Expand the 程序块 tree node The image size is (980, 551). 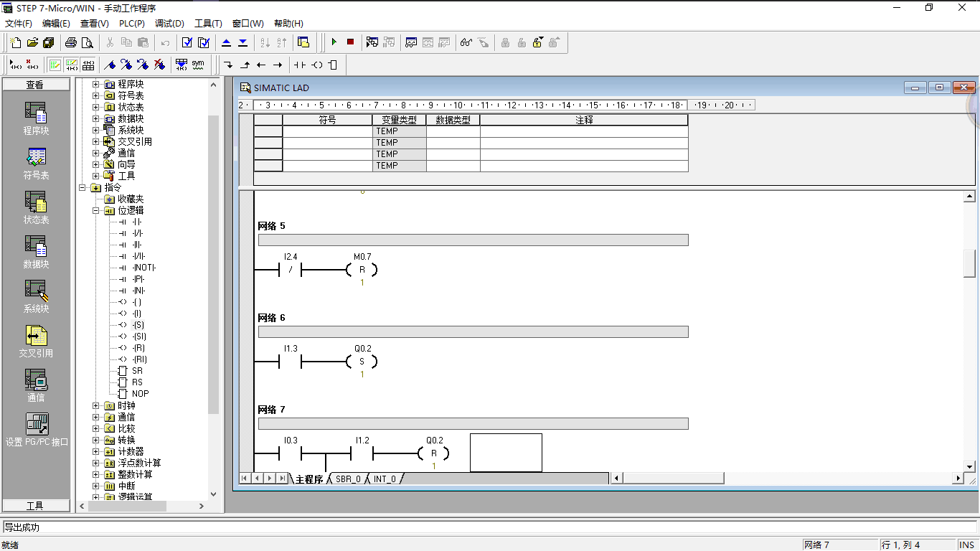tap(96, 84)
